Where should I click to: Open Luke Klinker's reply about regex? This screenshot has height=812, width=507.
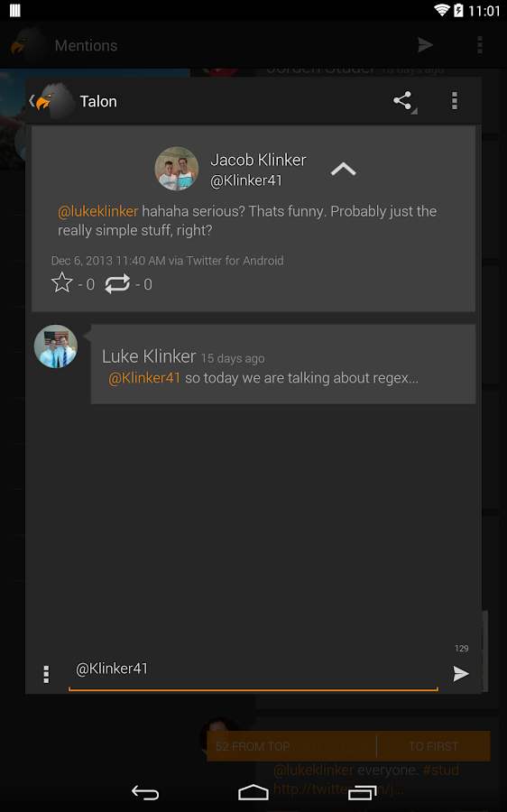coord(282,364)
